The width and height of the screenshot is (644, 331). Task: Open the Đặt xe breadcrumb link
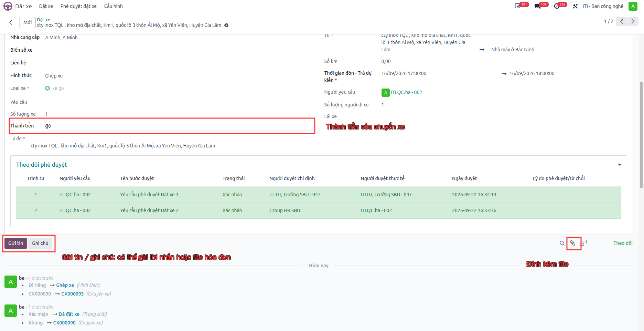(44, 20)
